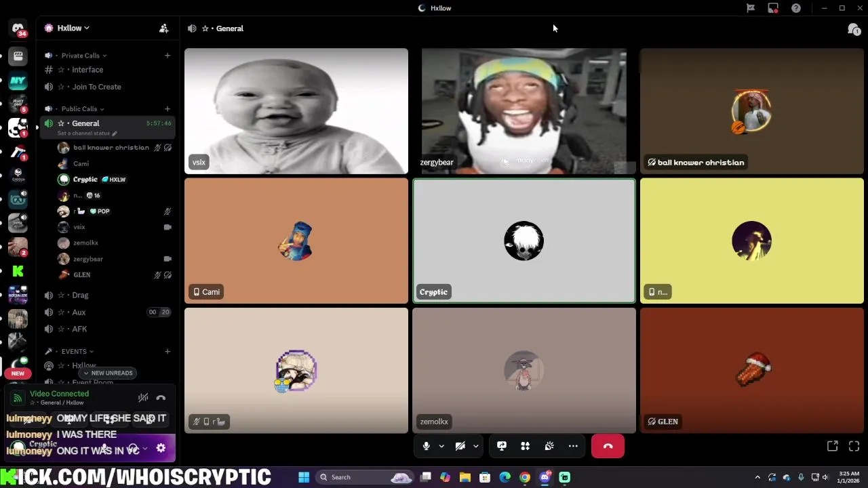Viewport: 868px width, 488px height.
Task: Focus ball knower christian call tile
Action: 752,111
